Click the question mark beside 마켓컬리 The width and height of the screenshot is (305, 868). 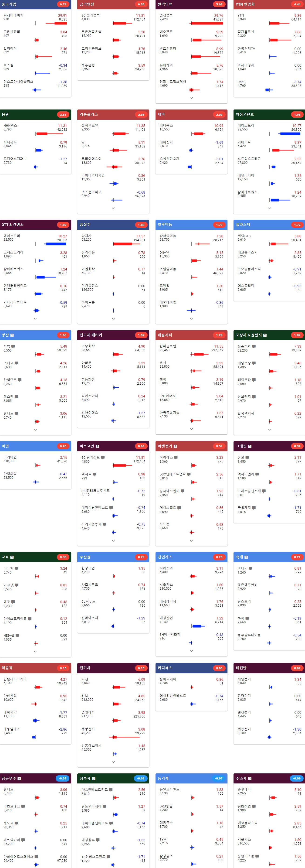pos(175,446)
